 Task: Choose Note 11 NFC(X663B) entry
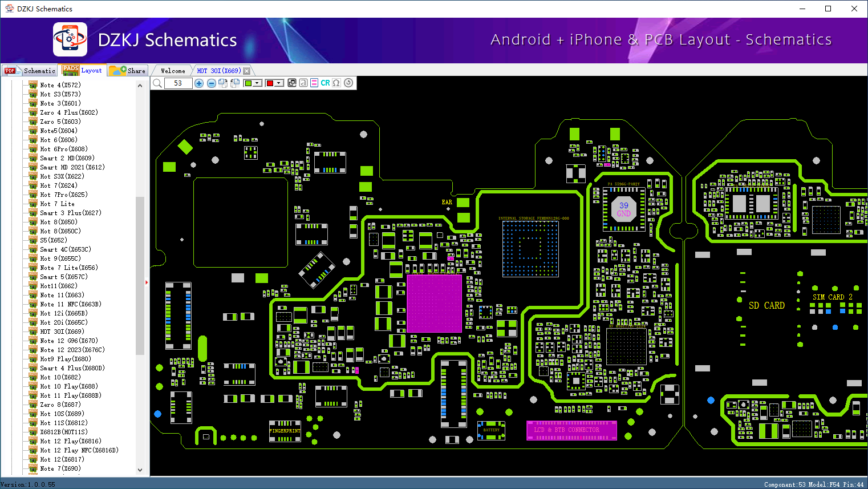(71, 304)
